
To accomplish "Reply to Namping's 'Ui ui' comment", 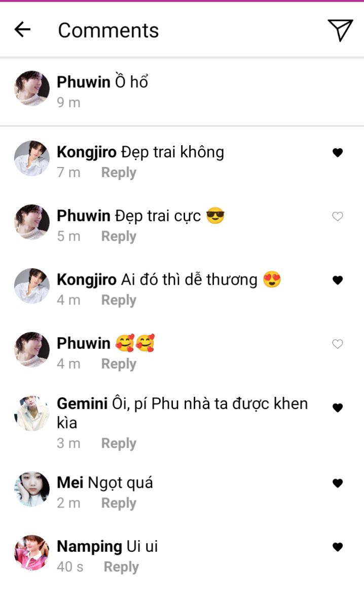I will click(121, 567).
